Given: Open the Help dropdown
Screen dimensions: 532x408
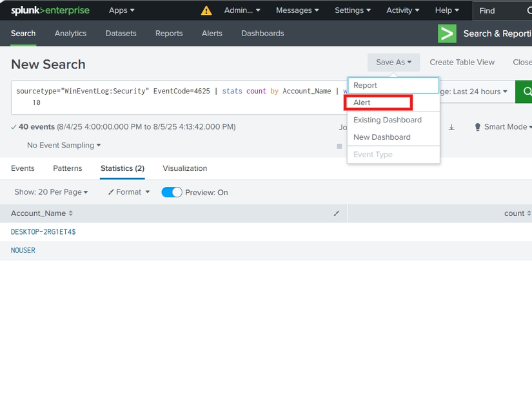Looking at the screenshot, I should [447, 10].
